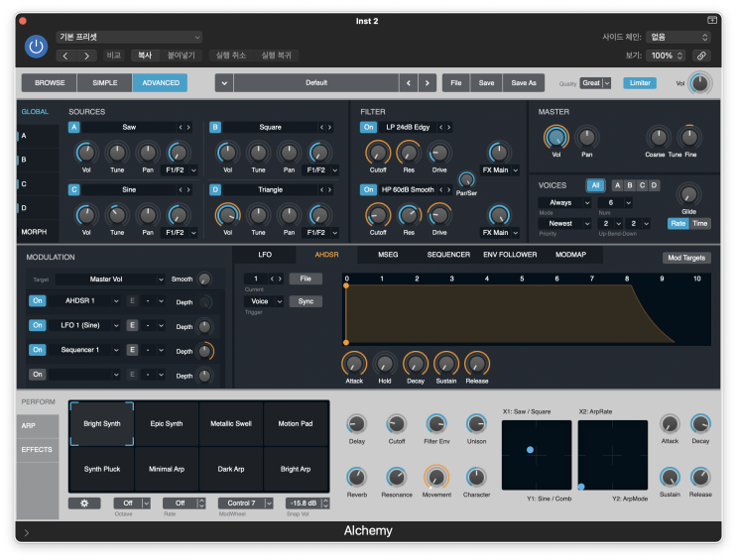The width and height of the screenshot is (737, 560).
Task: Toggle the Limiter button
Action: [x=640, y=83]
